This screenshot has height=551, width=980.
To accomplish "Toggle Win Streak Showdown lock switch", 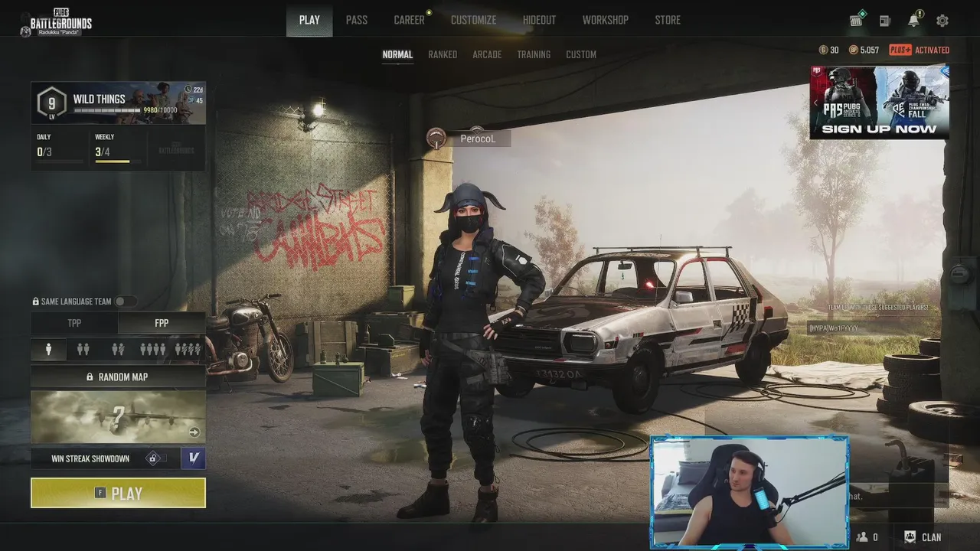I will tap(156, 458).
